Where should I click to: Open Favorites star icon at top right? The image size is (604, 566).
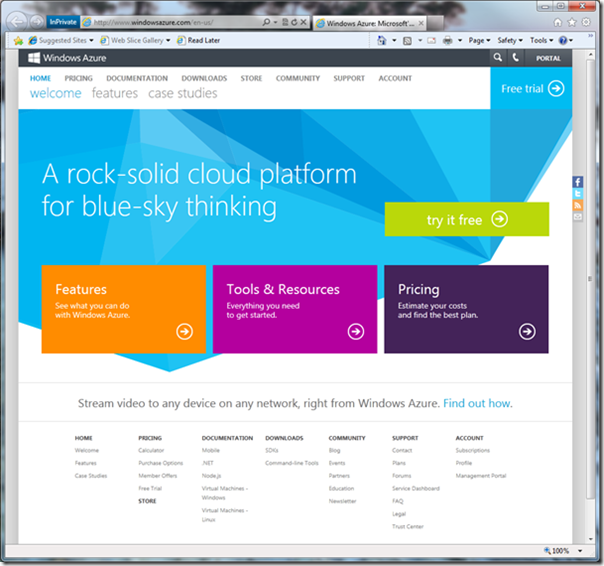[572, 22]
